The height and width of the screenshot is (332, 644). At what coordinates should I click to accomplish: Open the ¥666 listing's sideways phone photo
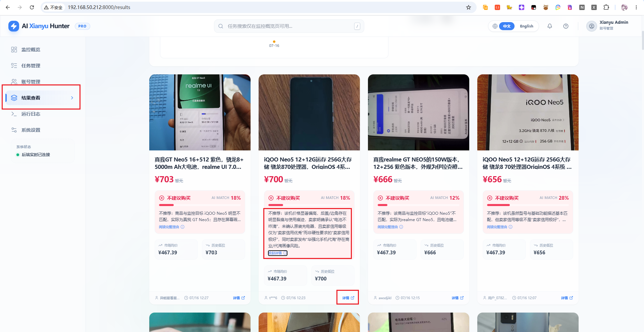pos(419,112)
